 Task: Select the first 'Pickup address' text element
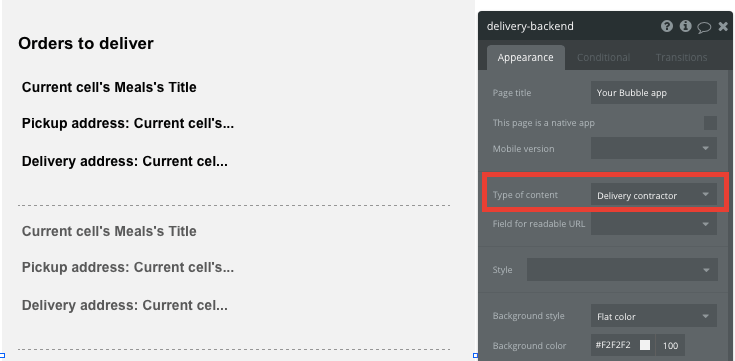coord(128,123)
